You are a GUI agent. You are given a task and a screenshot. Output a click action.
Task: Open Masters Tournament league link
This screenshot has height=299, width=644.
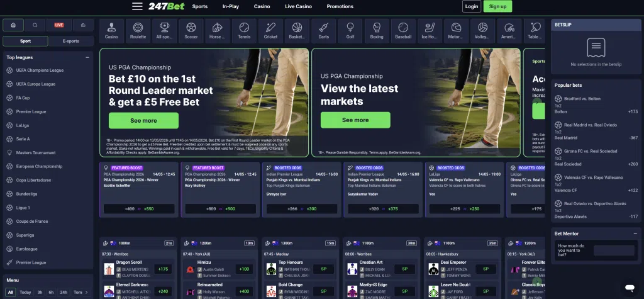[x=36, y=153]
